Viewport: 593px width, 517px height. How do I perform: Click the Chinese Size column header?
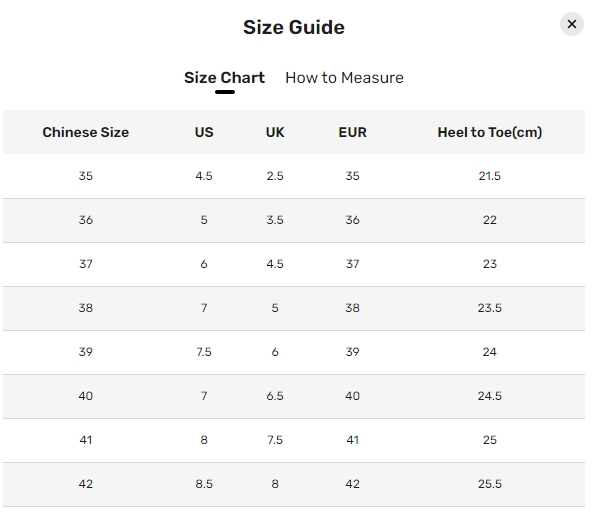point(85,132)
